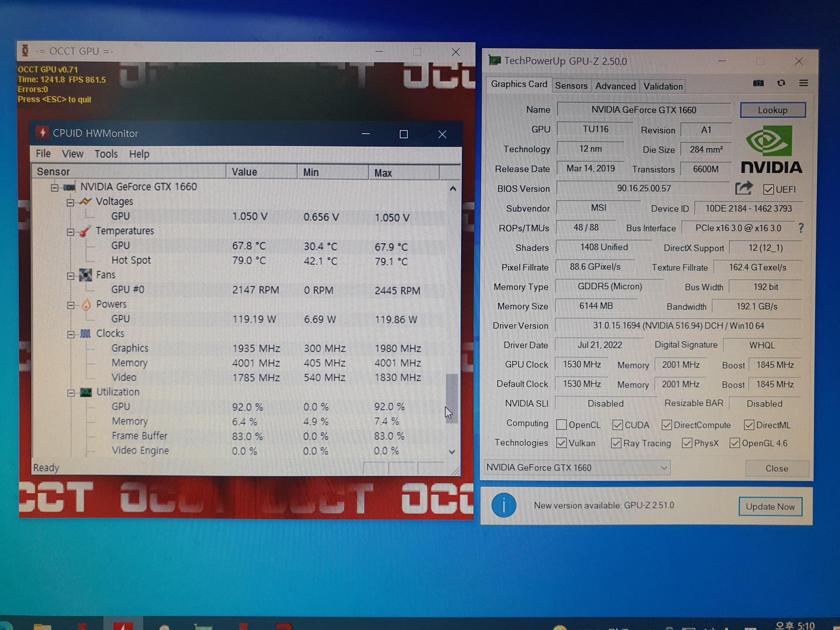Click the Sensor column header
This screenshot has width=840, height=630.
pyautogui.click(x=129, y=172)
